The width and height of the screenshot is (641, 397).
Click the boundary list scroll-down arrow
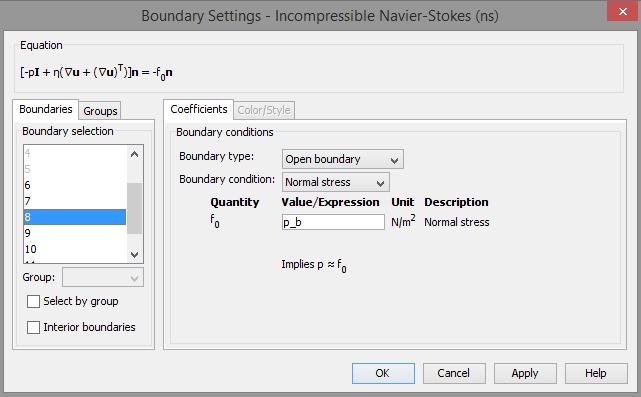click(x=134, y=254)
